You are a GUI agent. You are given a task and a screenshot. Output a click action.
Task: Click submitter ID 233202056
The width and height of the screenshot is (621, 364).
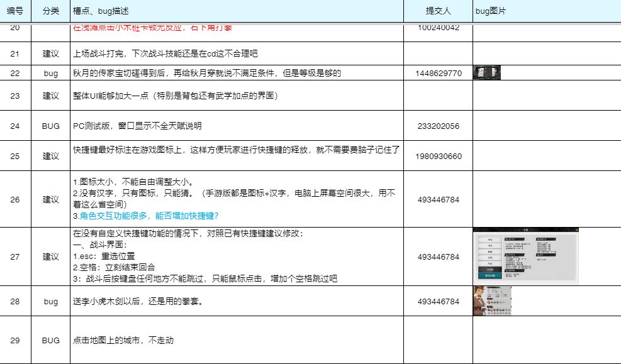(x=438, y=126)
